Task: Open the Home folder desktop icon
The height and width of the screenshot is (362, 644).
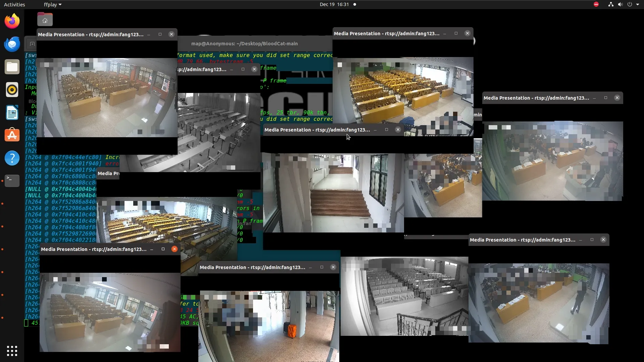Action: point(45,19)
